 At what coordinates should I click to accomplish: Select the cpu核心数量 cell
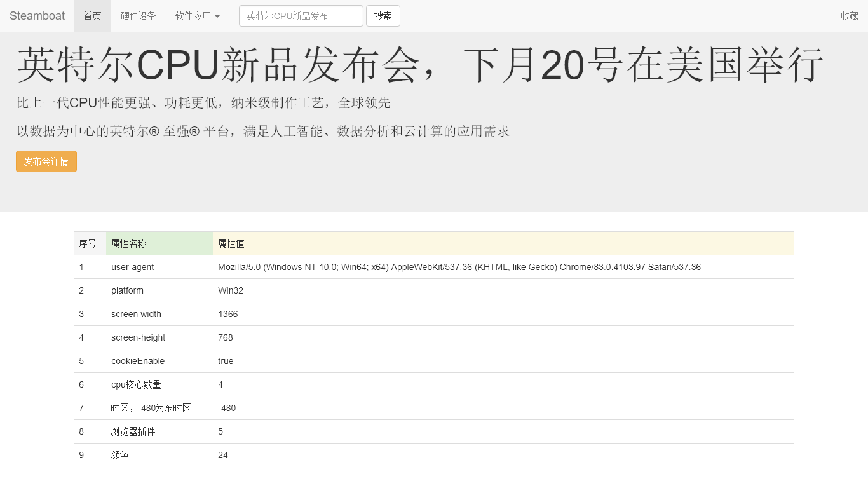[159, 384]
